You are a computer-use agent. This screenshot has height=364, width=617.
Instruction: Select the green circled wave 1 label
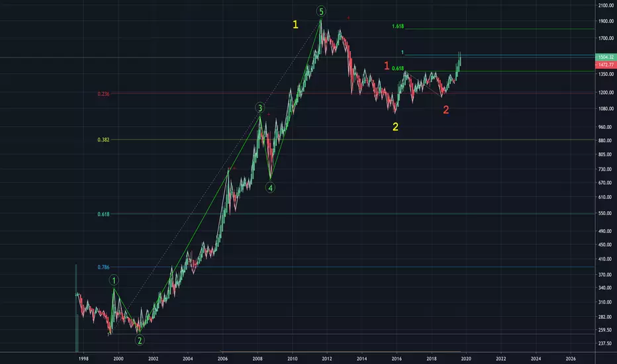tap(114, 280)
